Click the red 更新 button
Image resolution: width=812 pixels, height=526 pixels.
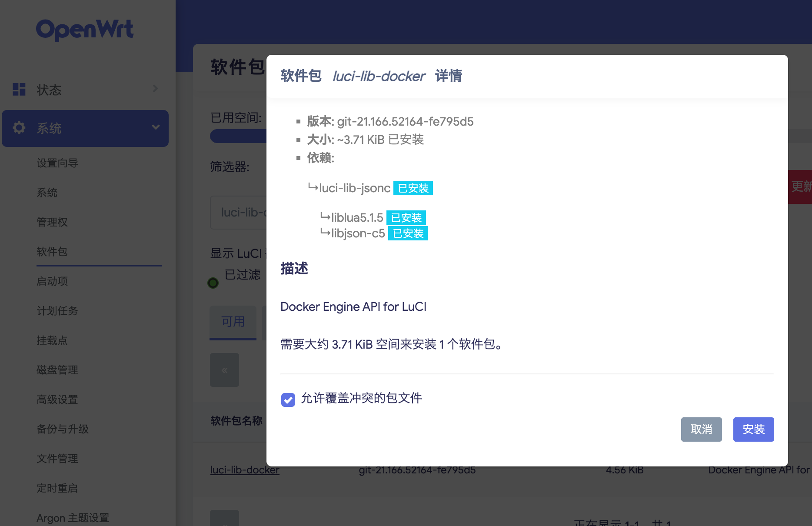tap(800, 187)
